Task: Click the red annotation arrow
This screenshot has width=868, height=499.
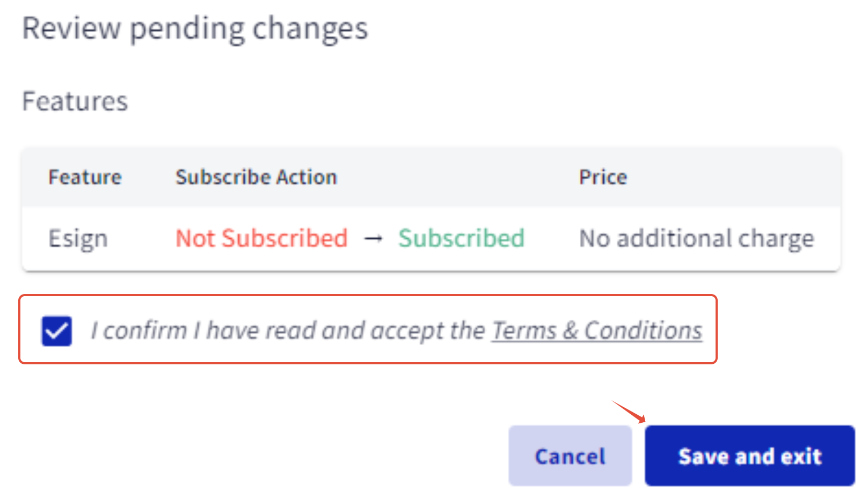Action: pyautogui.click(x=628, y=412)
